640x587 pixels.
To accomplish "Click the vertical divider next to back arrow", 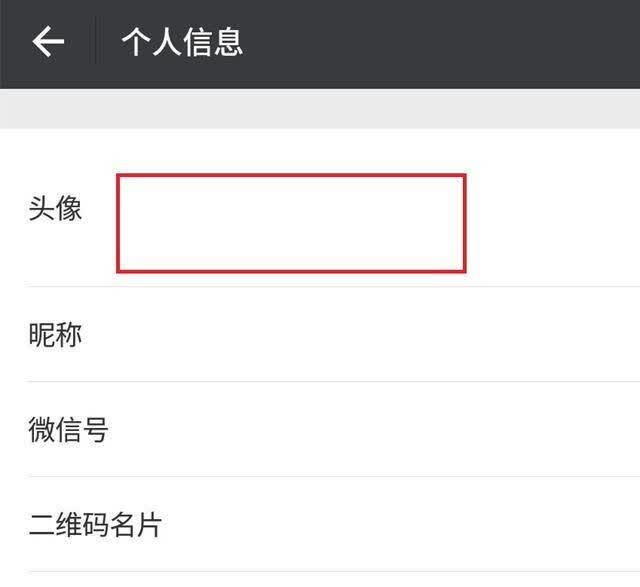I will point(96,40).
